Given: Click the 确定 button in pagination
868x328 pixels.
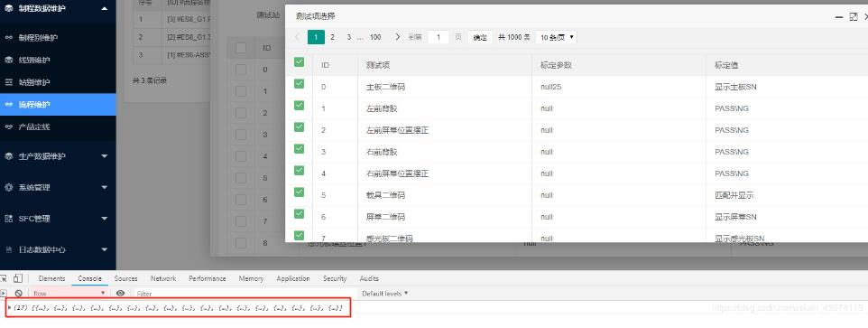Looking at the screenshot, I should pyautogui.click(x=480, y=37).
